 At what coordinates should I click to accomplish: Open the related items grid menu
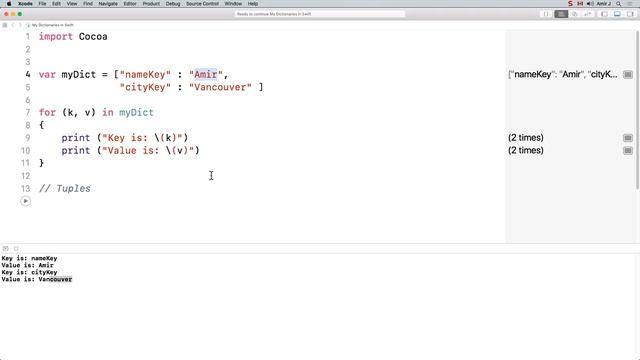click(5, 25)
